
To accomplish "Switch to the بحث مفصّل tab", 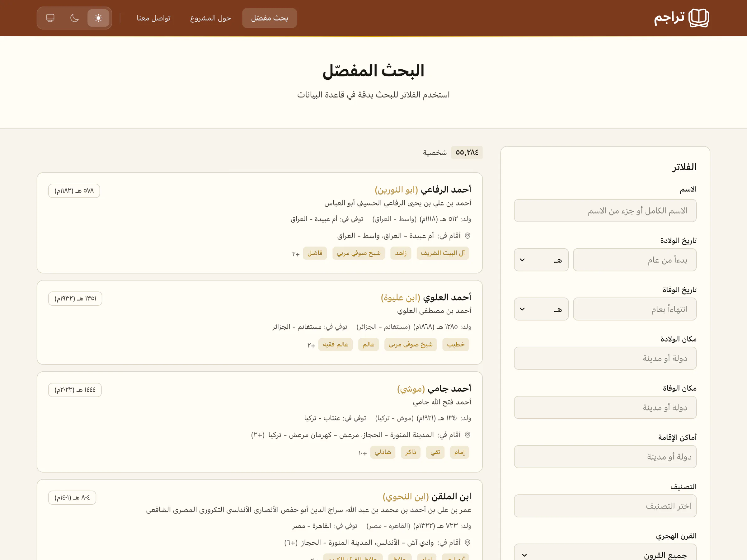I will click(269, 18).
